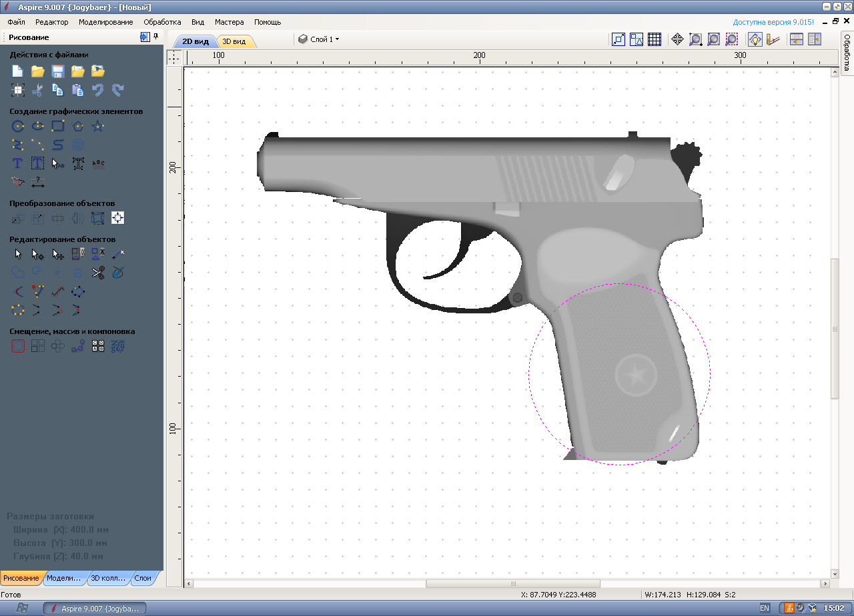Viewport: 854px width, 616px height.
Task: Undo the last action with the Undo arrow
Action: 98,89
